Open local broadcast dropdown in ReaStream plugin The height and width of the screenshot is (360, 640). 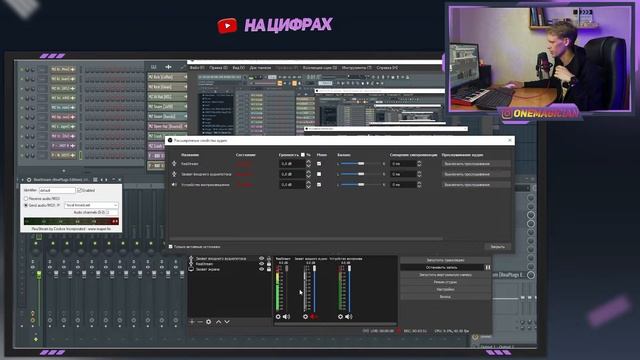(91, 205)
